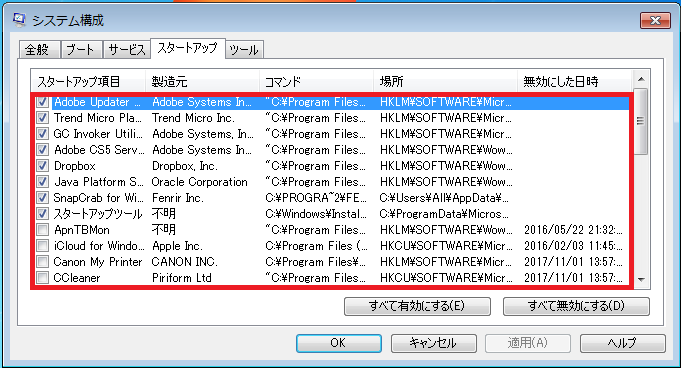Image resolution: width=681 pixels, height=368 pixels.
Task: Select the CANON INC. manufacturer cell
Action: (185, 262)
